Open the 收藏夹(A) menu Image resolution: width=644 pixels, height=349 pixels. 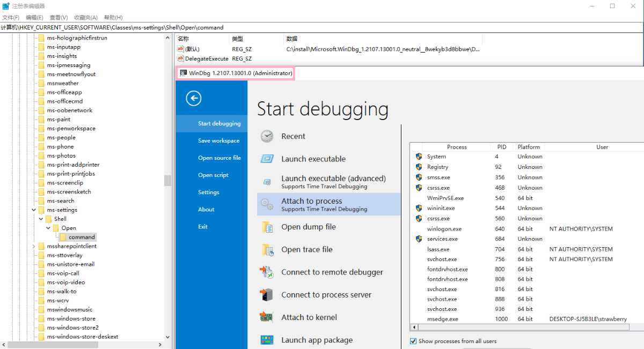[86, 18]
